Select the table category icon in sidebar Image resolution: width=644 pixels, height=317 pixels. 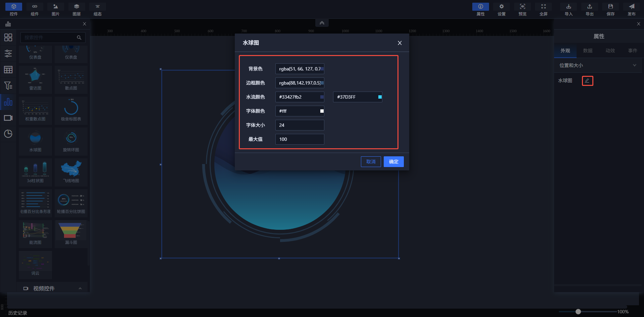pos(8,69)
